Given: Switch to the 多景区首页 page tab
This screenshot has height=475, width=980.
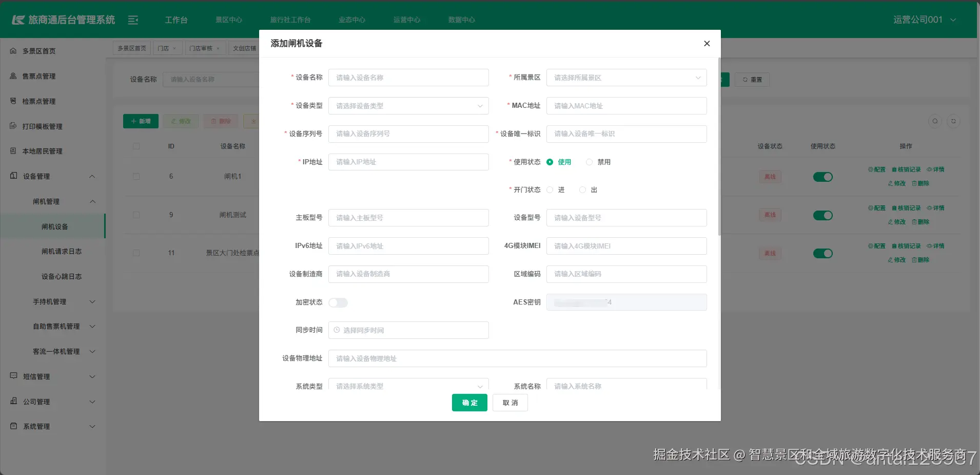Looking at the screenshot, I should (x=132, y=48).
